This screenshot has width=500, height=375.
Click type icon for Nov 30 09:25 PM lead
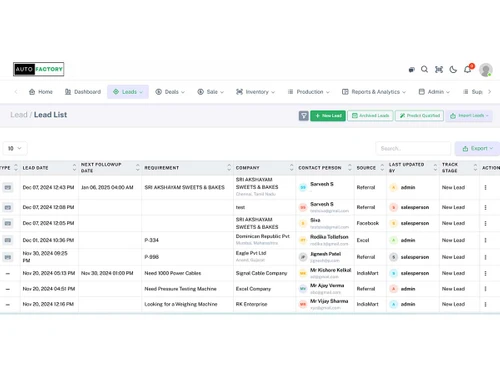point(8,257)
